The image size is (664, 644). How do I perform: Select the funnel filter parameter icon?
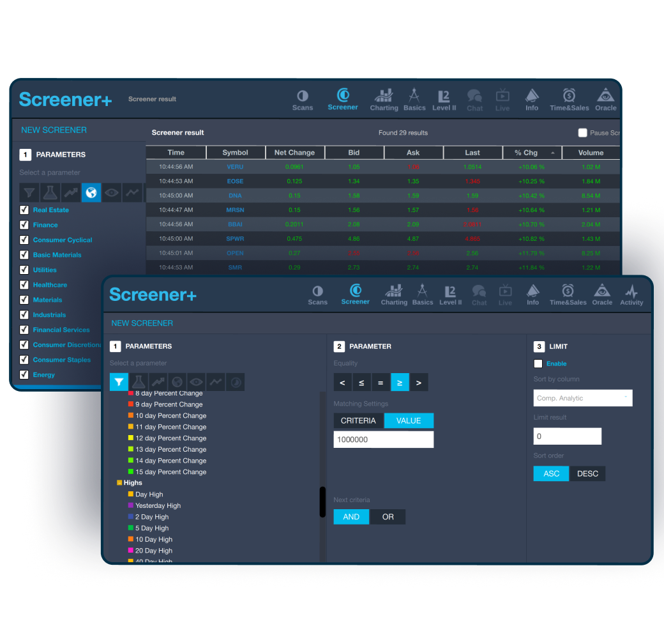pos(119,382)
